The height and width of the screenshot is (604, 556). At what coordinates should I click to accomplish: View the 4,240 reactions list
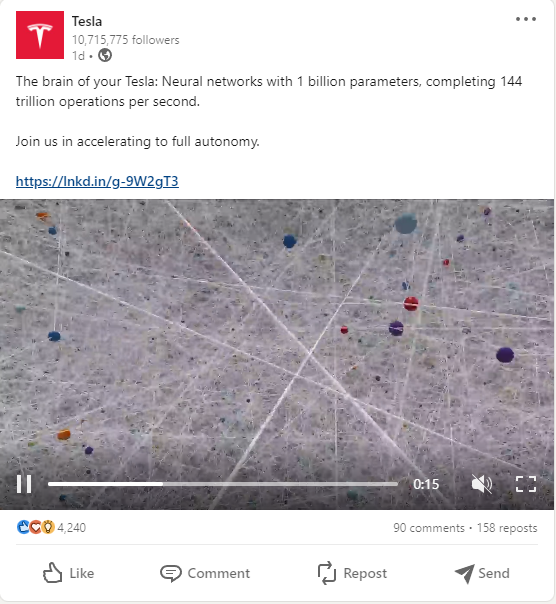(x=71, y=527)
